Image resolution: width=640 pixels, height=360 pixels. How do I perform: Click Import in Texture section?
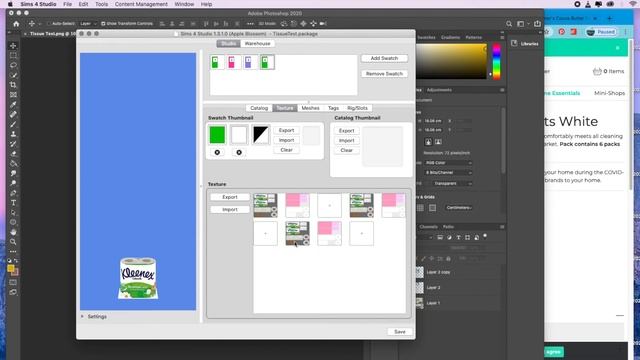[230, 209]
